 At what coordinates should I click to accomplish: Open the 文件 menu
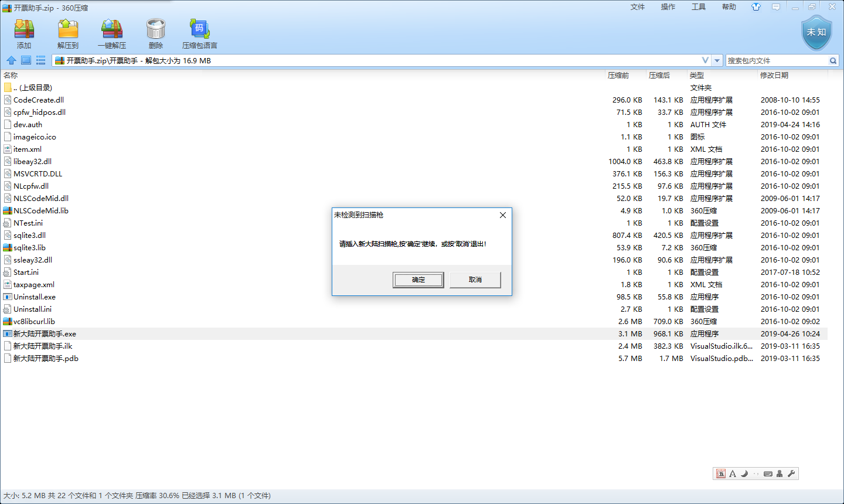[x=638, y=7]
